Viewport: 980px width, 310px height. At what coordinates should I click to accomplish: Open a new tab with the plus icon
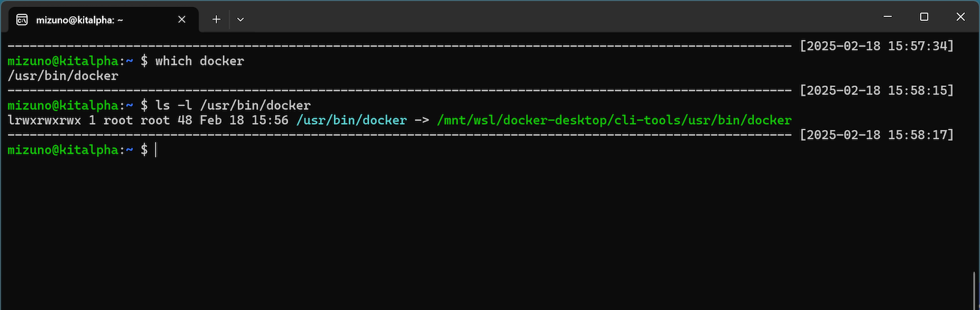click(x=216, y=20)
